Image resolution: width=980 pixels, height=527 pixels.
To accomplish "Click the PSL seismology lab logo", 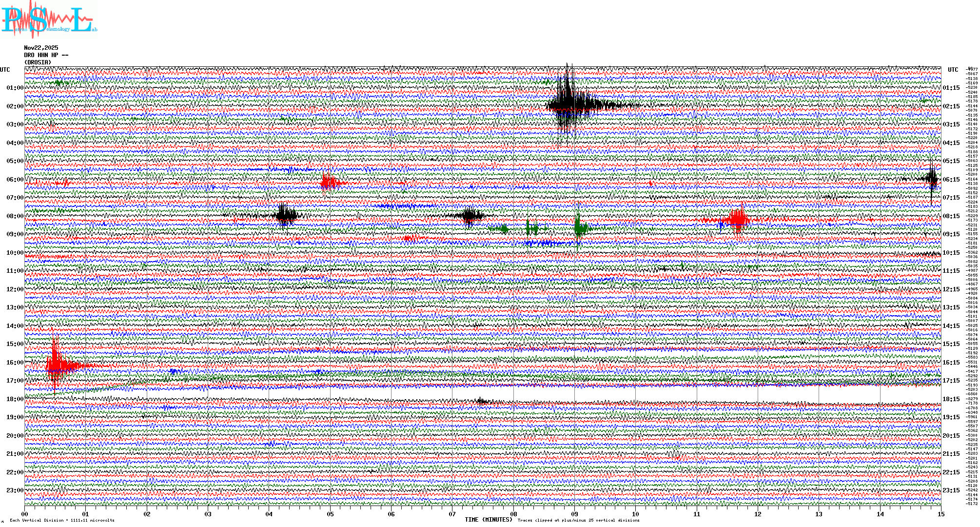I will coord(49,20).
